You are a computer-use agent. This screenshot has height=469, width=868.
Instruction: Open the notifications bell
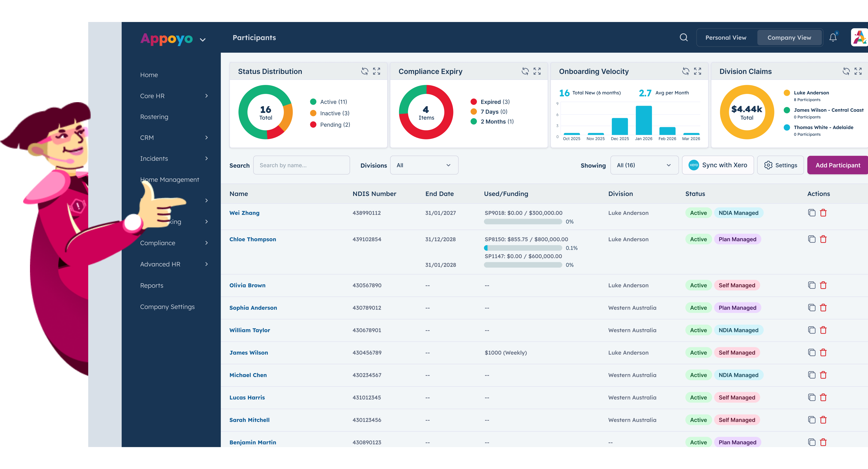click(x=833, y=37)
